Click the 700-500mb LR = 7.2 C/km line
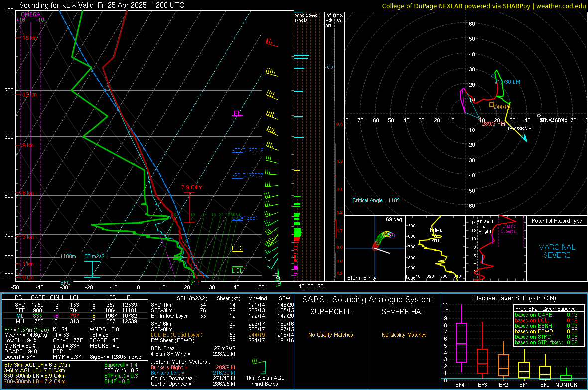This screenshot has height=390, width=588. pos(35,381)
